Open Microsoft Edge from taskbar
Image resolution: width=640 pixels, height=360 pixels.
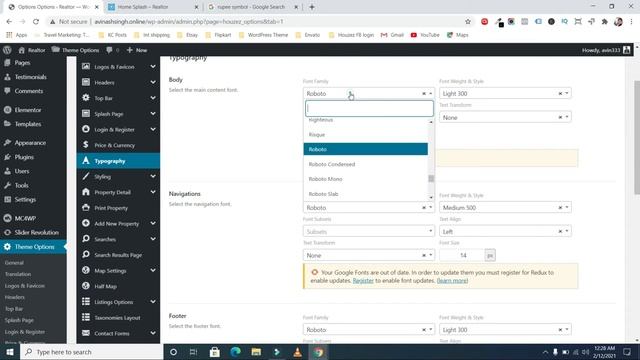(236, 352)
